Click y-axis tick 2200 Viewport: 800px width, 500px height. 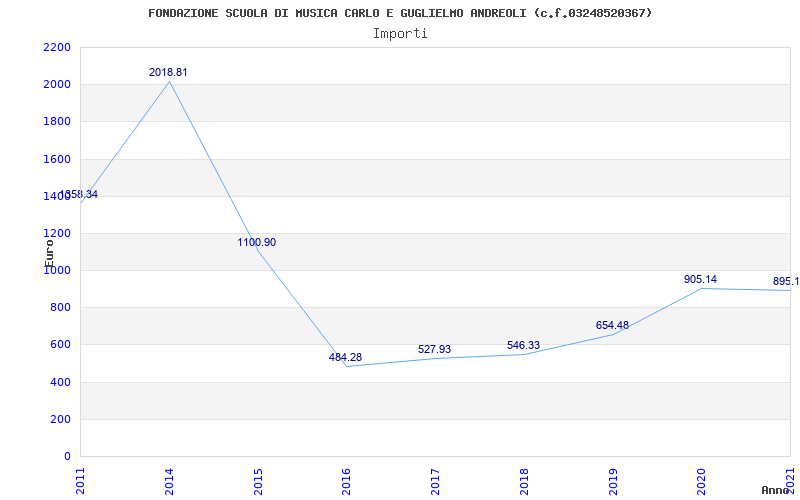(57, 47)
